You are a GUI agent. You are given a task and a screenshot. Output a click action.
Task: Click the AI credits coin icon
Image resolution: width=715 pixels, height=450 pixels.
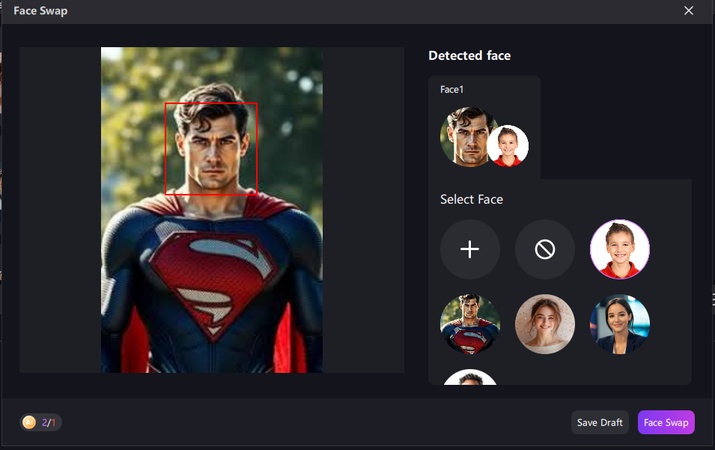tap(29, 422)
